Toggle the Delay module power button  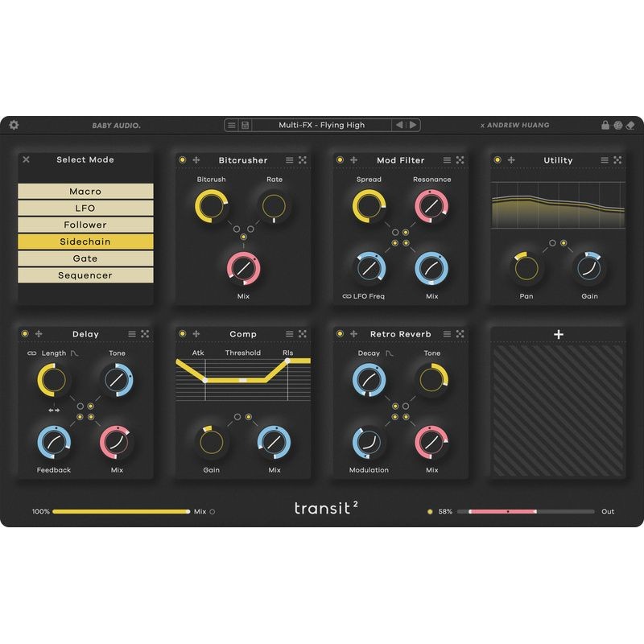25,334
